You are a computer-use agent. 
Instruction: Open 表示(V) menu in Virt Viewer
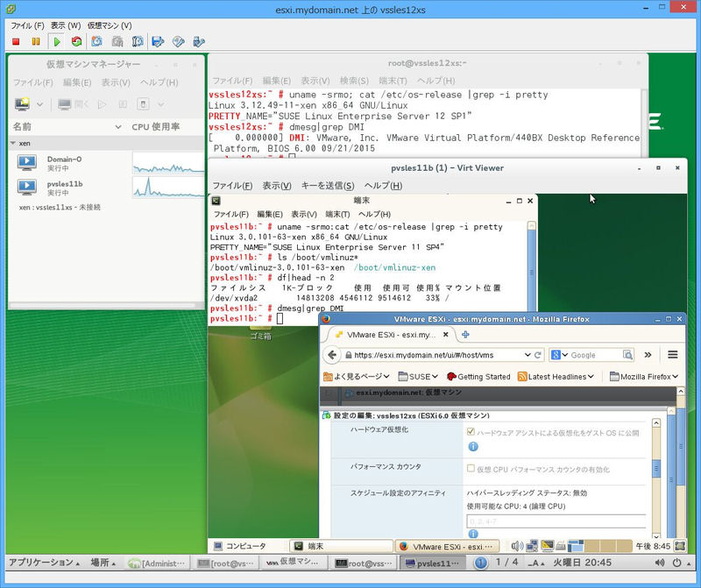(x=277, y=186)
